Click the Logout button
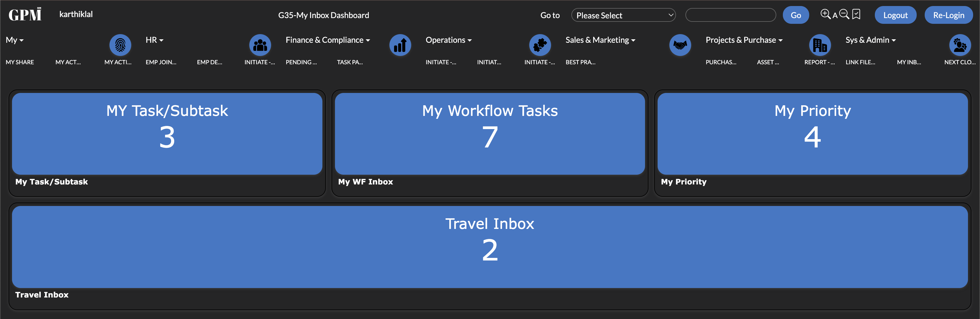This screenshot has width=980, height=319. (895, 15)
